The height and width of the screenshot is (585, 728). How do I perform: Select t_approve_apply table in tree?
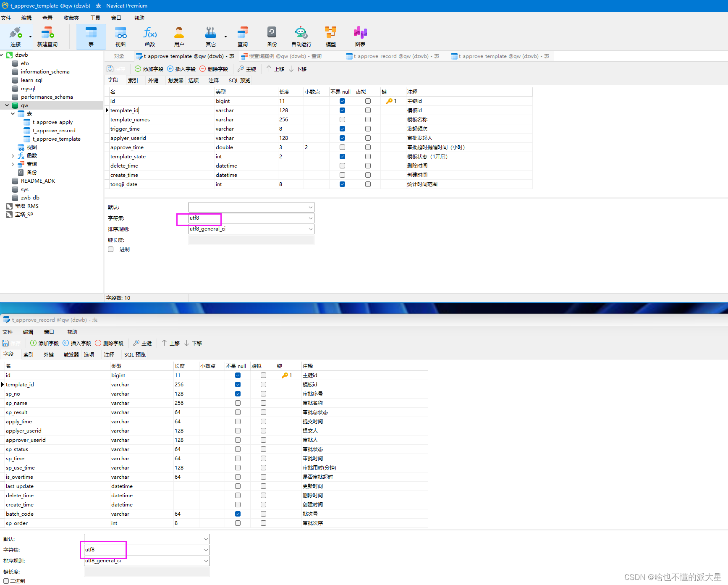point(52,122)
